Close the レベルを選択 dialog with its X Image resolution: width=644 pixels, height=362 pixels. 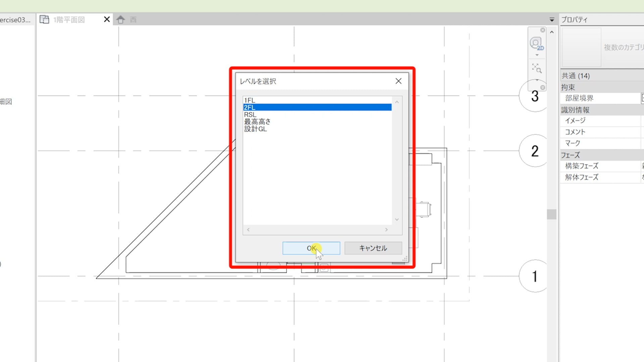click(398, 81)
